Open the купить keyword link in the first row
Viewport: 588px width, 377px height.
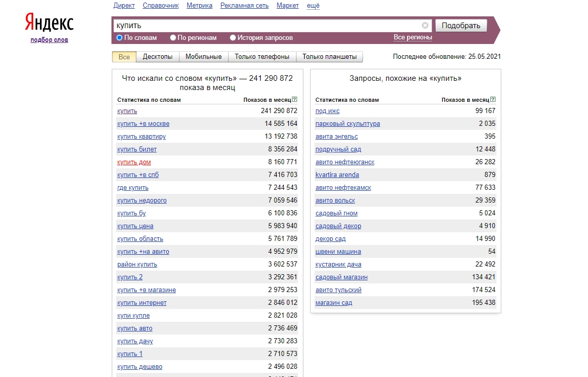(x=127, y=111)
